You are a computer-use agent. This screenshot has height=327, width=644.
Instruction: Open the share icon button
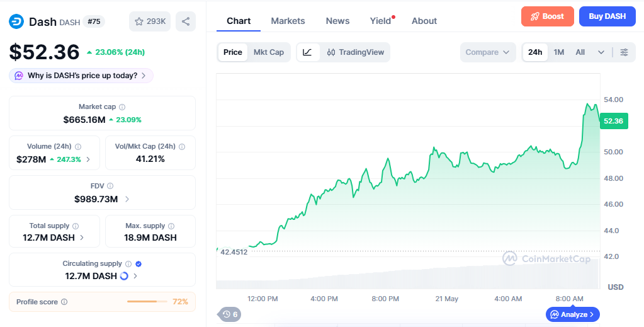[x=186, y=21]
